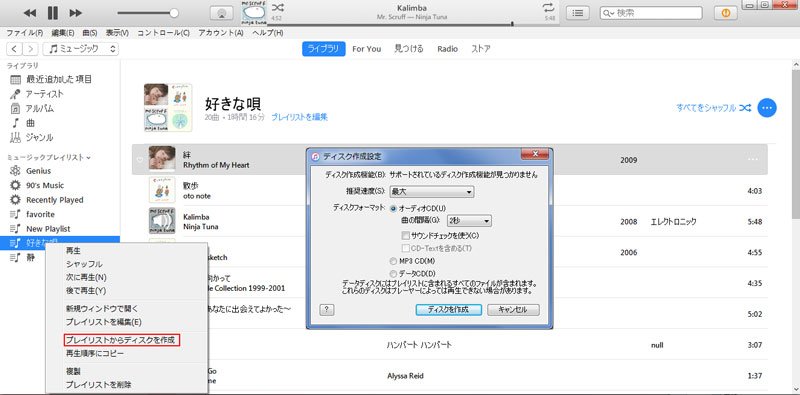Click the Kalimba row speaker artwork
The height and width of the screenshot is (395, 800).
(x=162, y=221)
